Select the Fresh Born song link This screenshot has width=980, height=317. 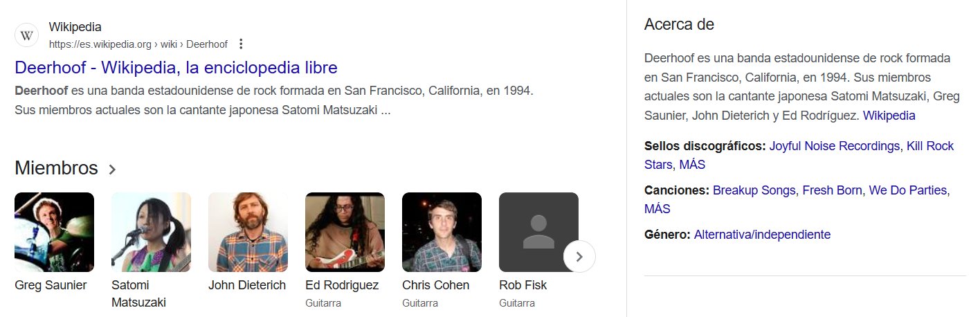point(832,190)
